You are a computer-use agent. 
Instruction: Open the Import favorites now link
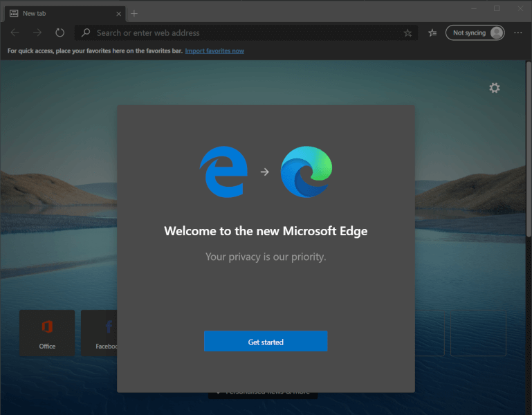214,51
